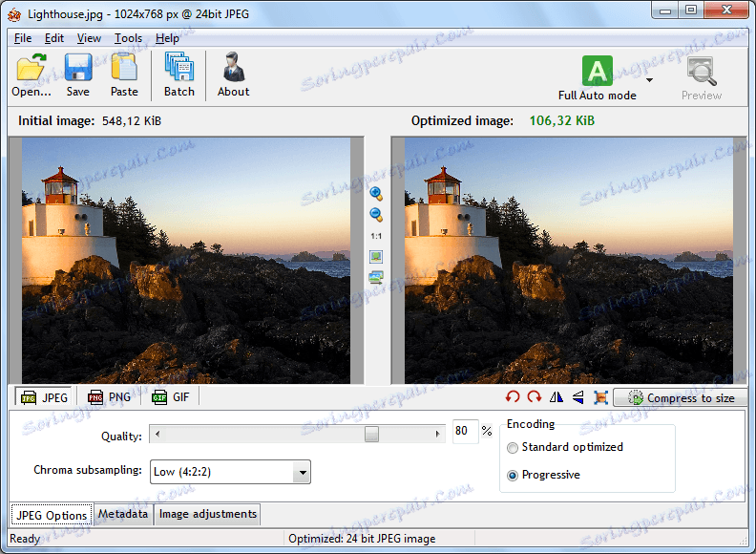
Task: Rotate image clockwise with red arrow
Action: pos(535,396)
